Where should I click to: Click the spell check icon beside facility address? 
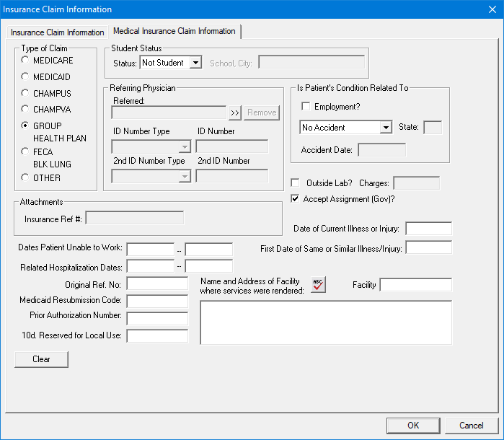pos(318,284)
